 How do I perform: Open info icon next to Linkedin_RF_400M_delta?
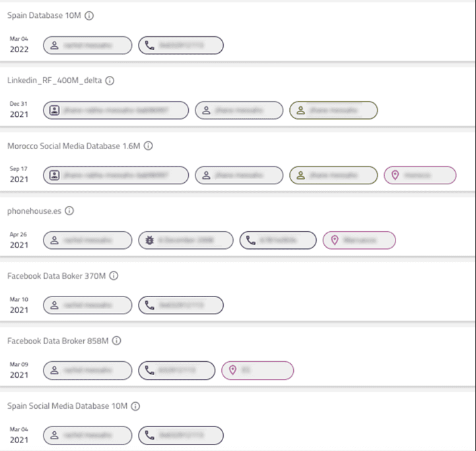tap(110, 81)
